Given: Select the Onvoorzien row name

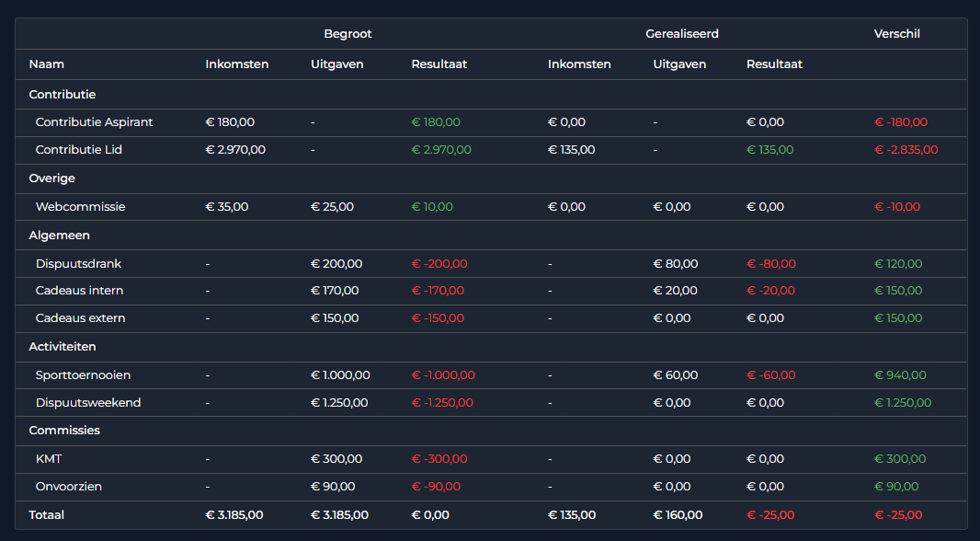Looking at the screenshot, I should point(69,487).
